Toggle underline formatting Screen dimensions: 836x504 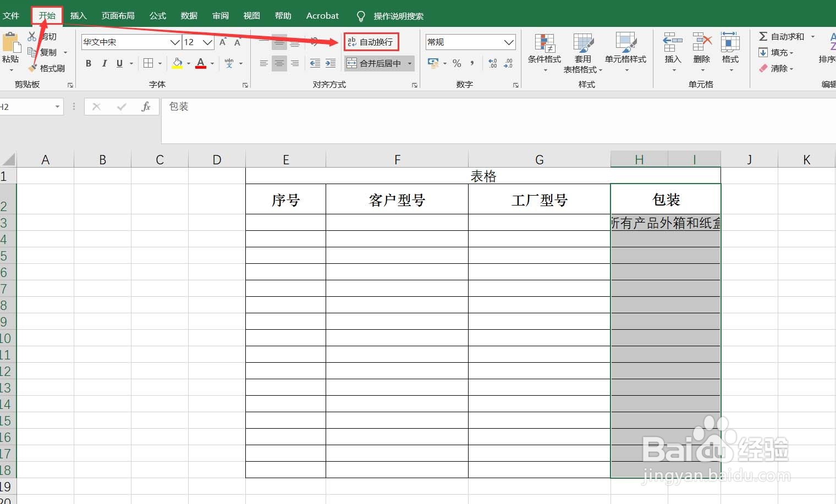(x=119, y=63)
